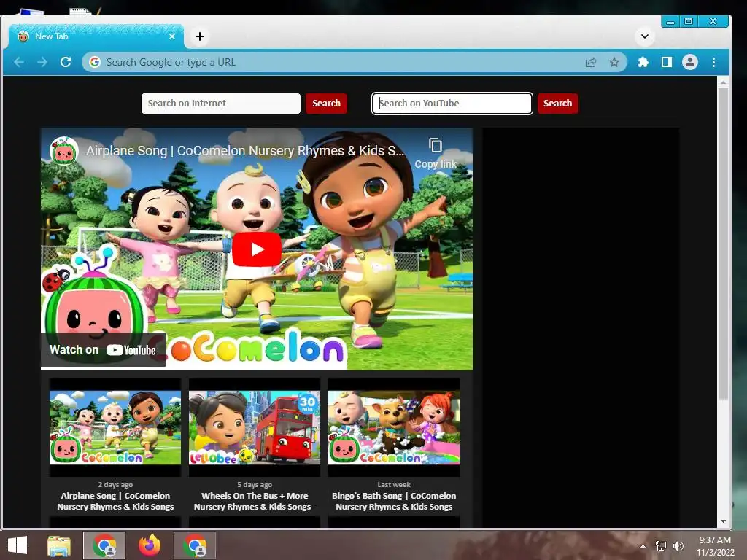Bookmark this tab with the star icon
The image size is (747, 560).
614,62
